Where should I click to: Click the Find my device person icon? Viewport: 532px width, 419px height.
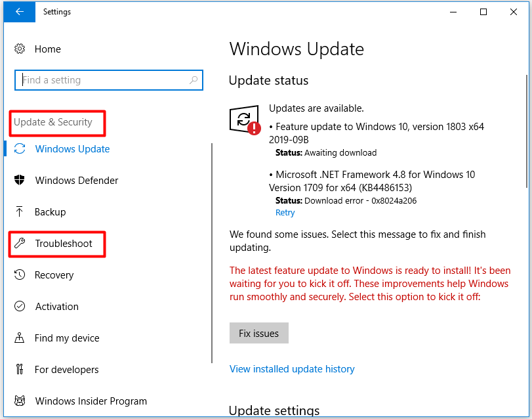coord(19,338)
